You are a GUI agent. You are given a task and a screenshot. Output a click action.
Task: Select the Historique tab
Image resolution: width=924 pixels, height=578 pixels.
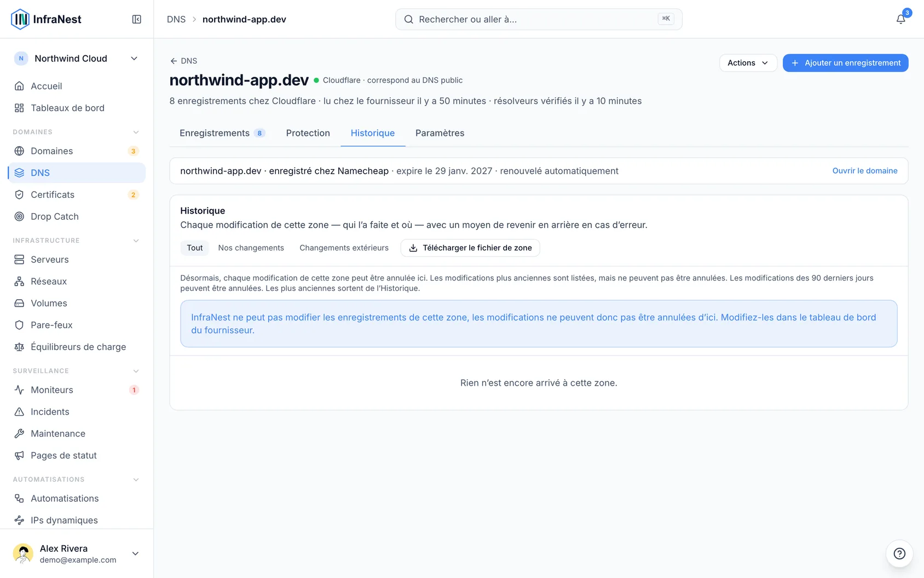(373, 133)
